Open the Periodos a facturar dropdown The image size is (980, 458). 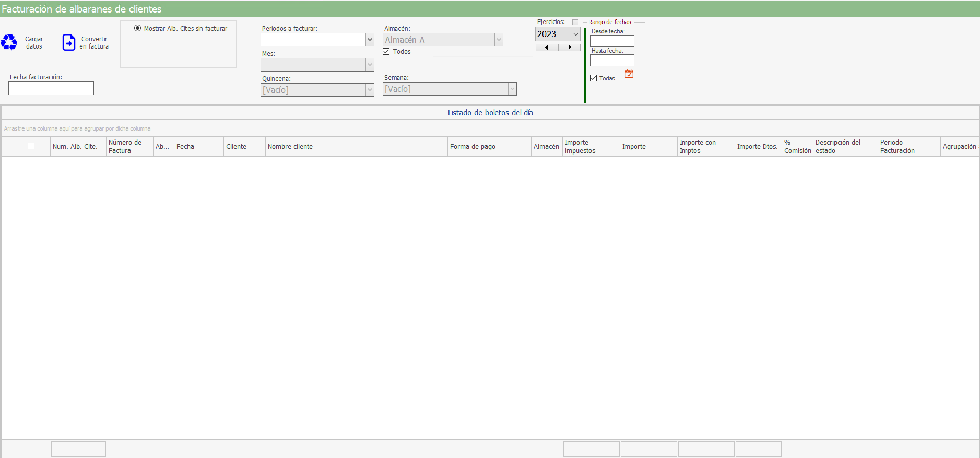pyautogui.click(x=370, y=40)
